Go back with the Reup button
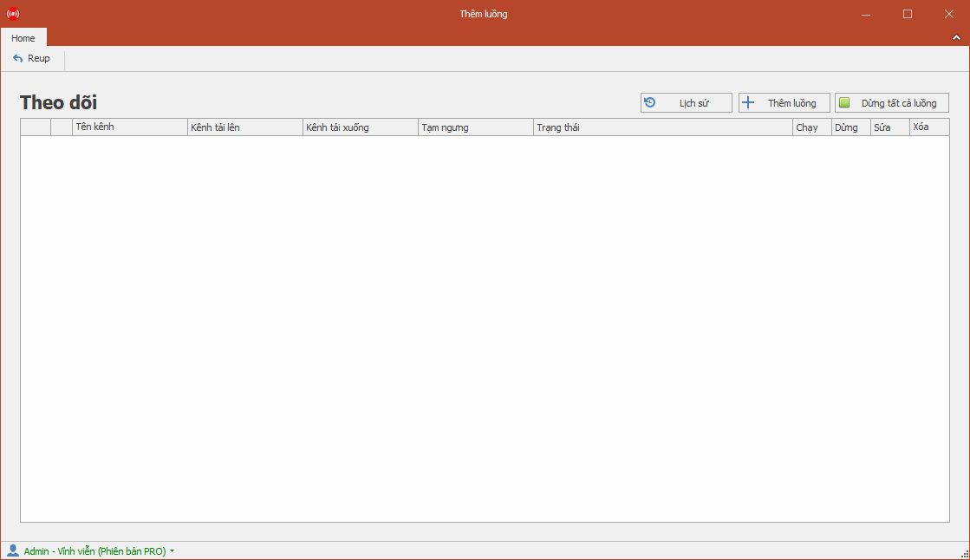Screen dimensions: 970x560 tap(31, 58)
